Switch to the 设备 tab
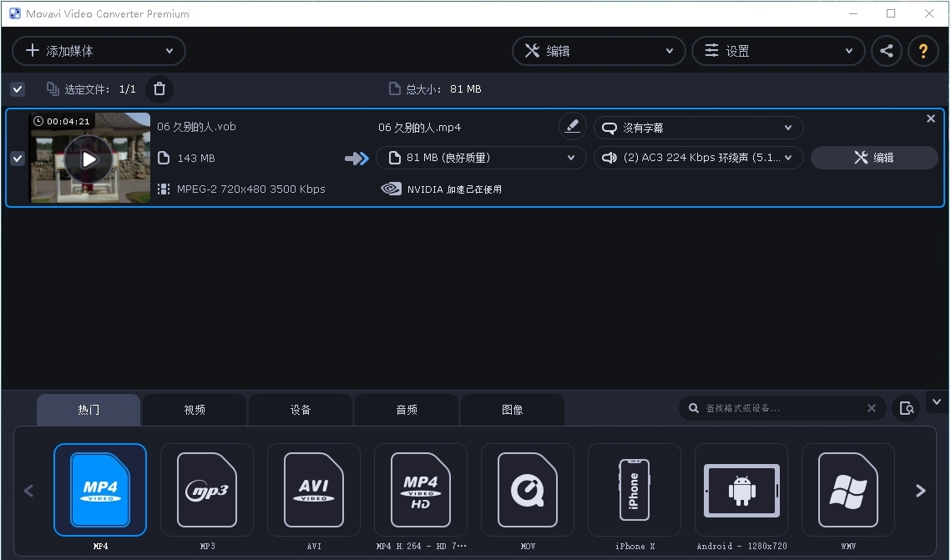 pyautogui.click(x=301, y=409)
